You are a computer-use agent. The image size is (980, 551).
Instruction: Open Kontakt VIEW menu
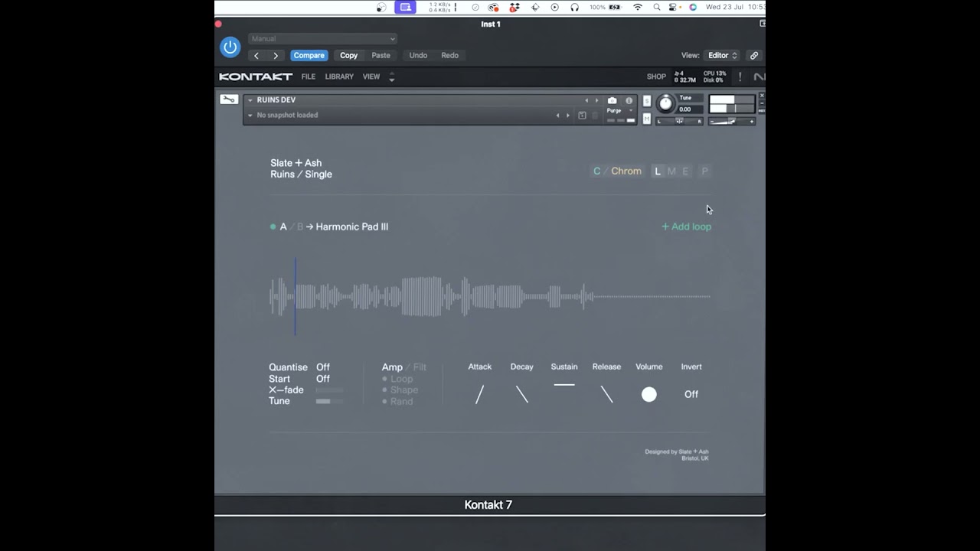point(371,77)
